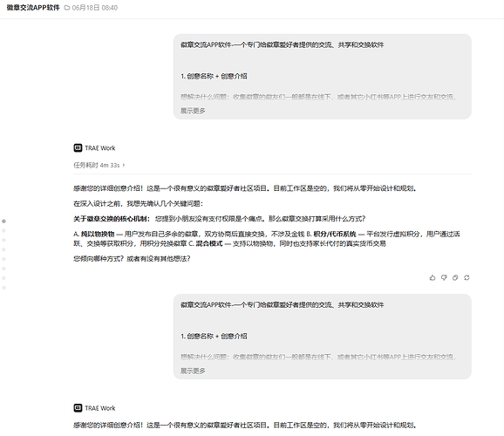The width and height of the screenshot is (504, 436).
Task: Click the 感谢您的详细创意介绍 line in the last reply
Action: [245, 426]
